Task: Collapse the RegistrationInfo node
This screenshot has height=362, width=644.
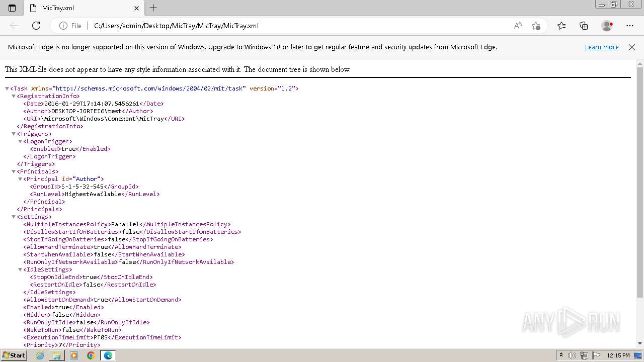Action: [14, 96]
